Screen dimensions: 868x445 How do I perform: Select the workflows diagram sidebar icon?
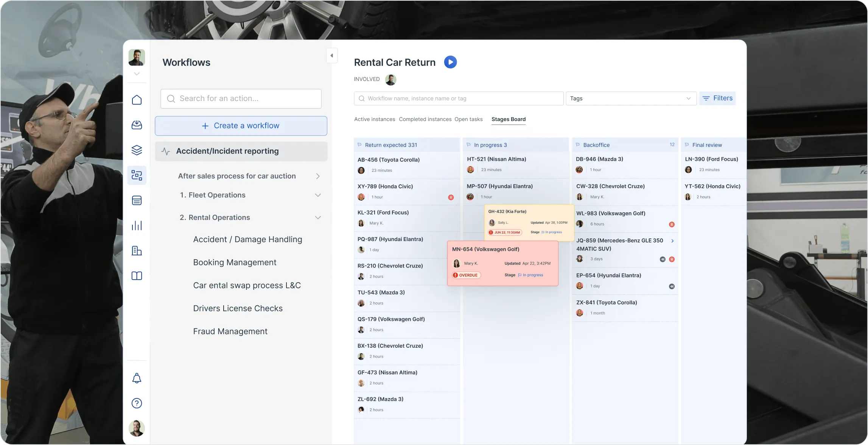137,175
